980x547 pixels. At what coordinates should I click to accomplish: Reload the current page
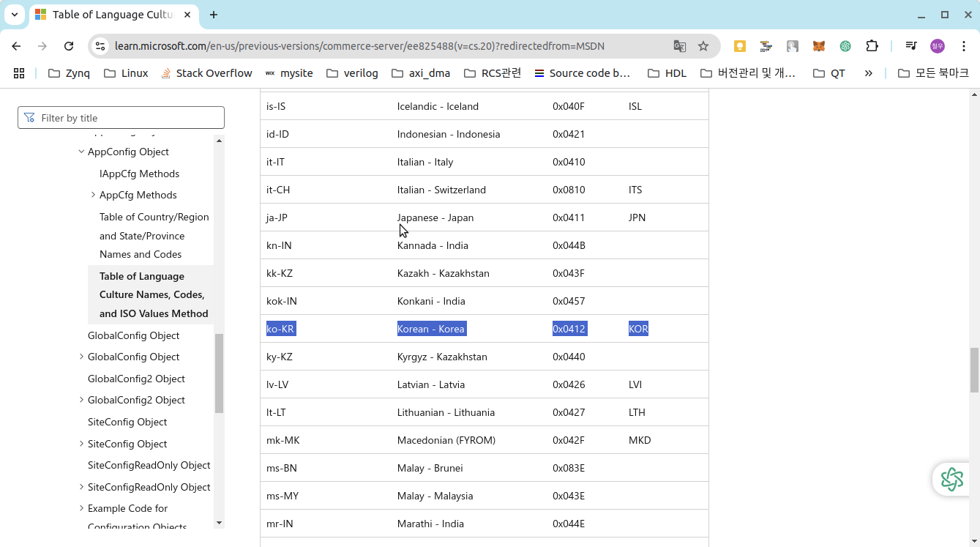[69, 46]
